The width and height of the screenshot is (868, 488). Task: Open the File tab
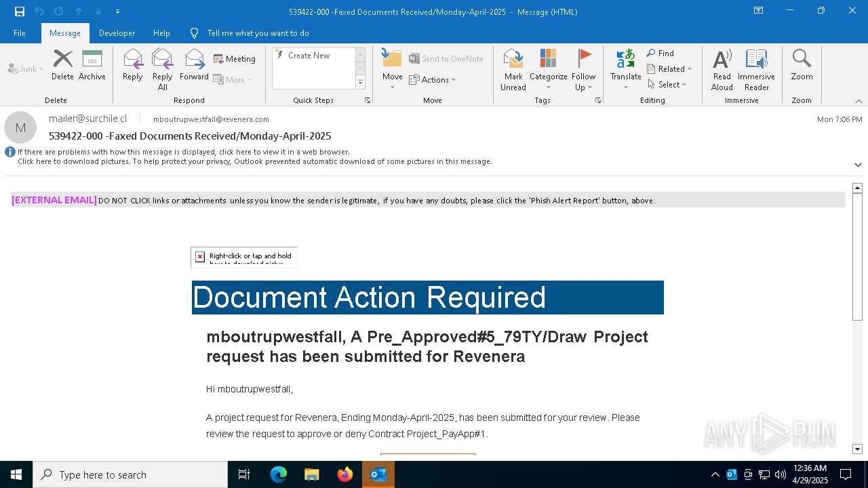(x=20, y=33)
